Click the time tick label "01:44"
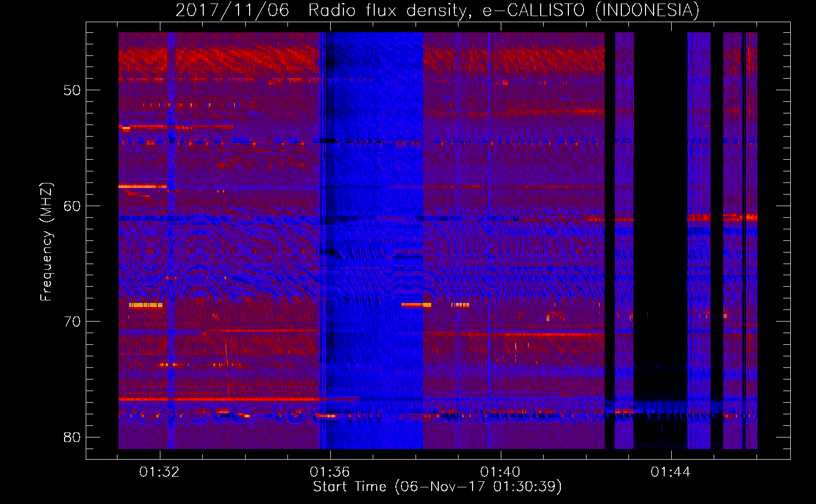The image size is (816, 504). 671,472
